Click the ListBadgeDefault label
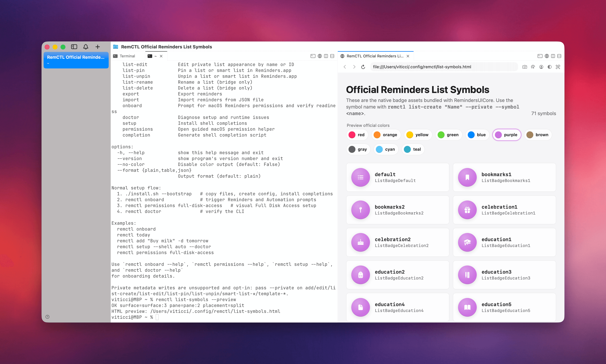This screenshot has height=364, width=606. [x=395, y=181]
